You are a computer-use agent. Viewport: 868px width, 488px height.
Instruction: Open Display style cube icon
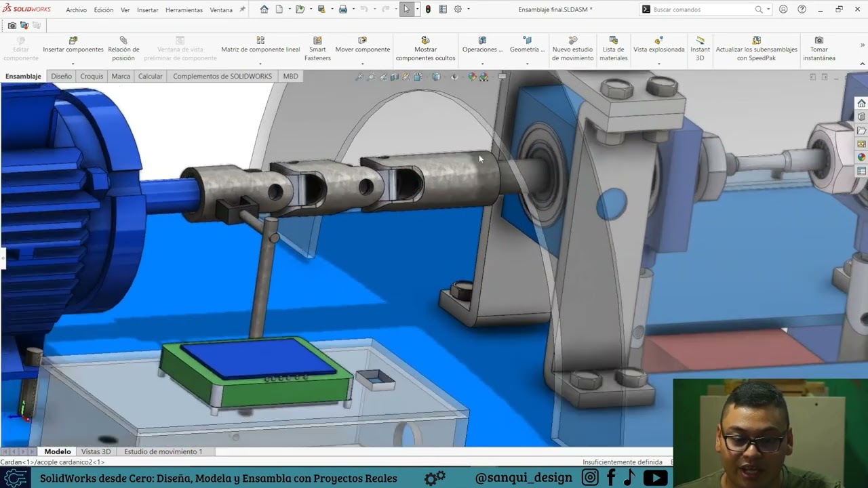pos(436,77)
